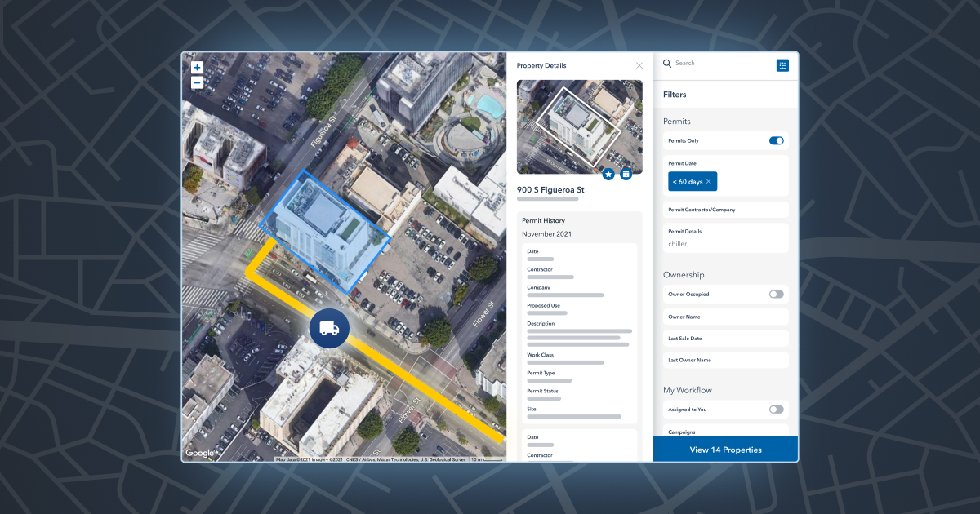980x514 pixels.
Task: Zoom out using the minus map control
Action: [197, 82]
